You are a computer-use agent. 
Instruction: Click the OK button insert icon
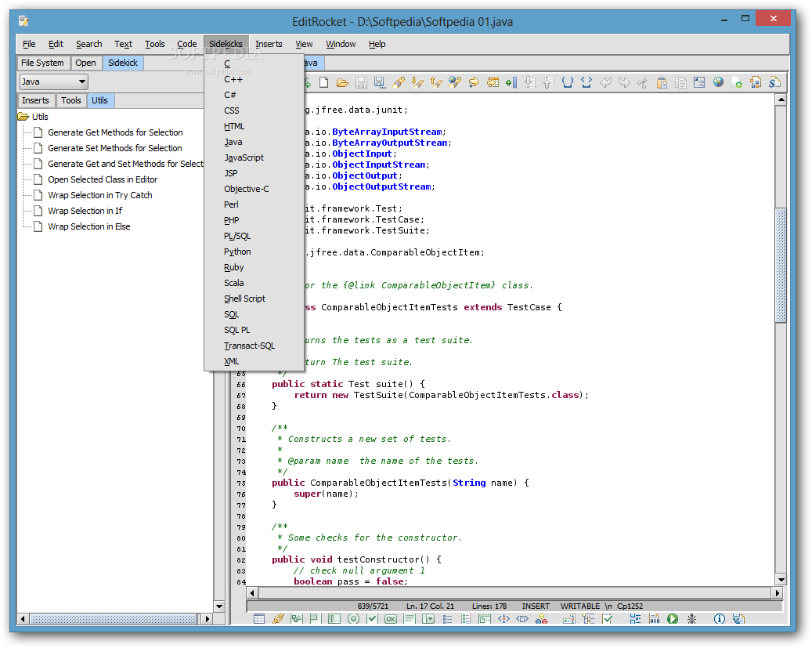click(391, 618)
